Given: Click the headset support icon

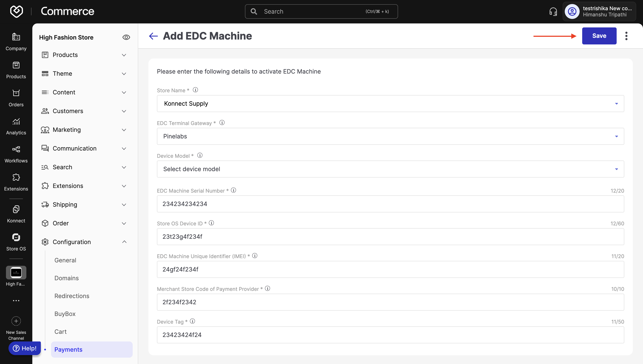Looking at the screenshot, I should click(553, 11).
